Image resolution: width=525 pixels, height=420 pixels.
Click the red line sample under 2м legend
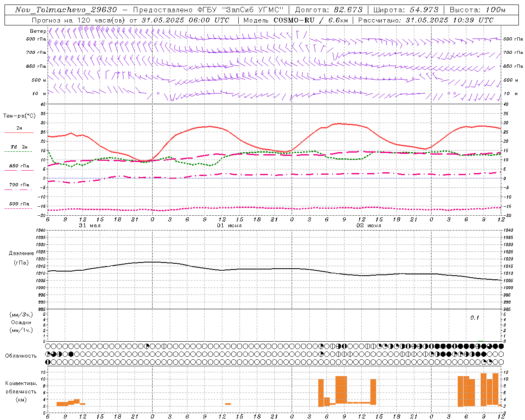[19, 133]
